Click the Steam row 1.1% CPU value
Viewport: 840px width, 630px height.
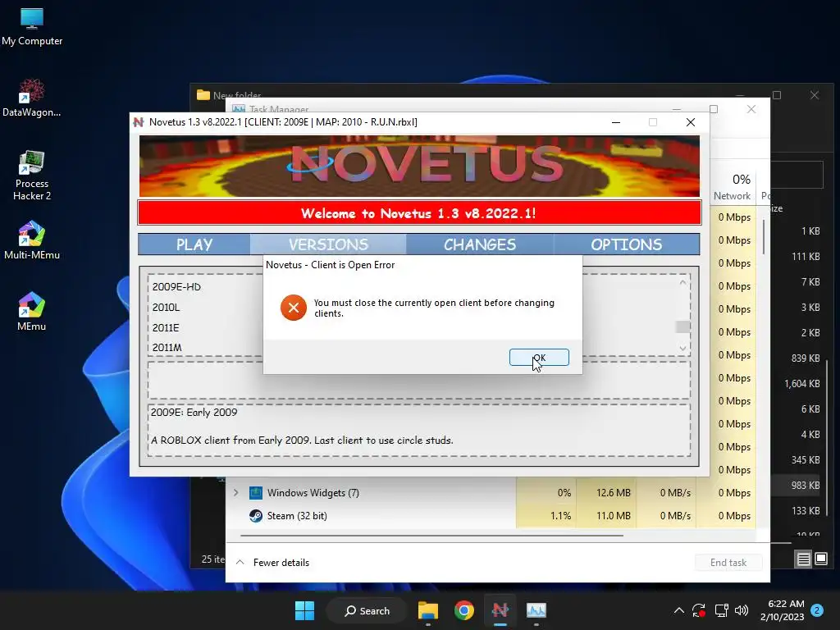[x=560, y=515]
